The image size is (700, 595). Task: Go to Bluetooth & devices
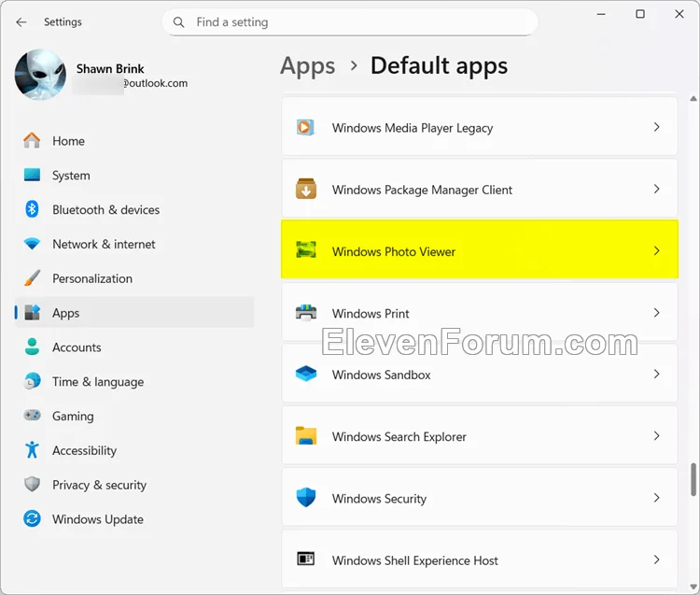coord(134,209)
